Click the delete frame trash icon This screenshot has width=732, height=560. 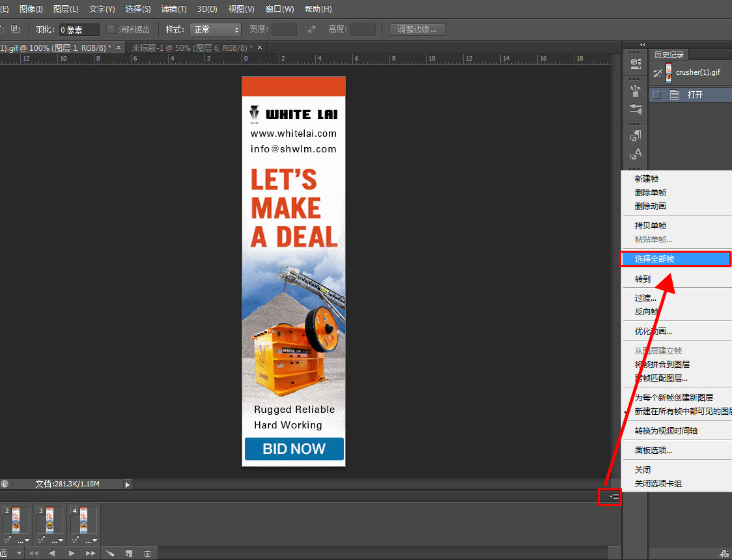[x=148, y=553]
